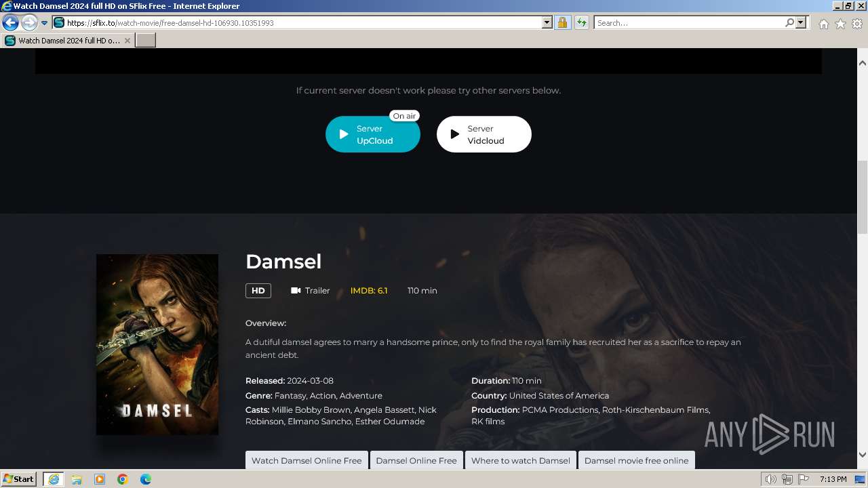Click the Watch Damsel Online Free tag
Screen dimensions: 868x488
[x=307, y=461]
